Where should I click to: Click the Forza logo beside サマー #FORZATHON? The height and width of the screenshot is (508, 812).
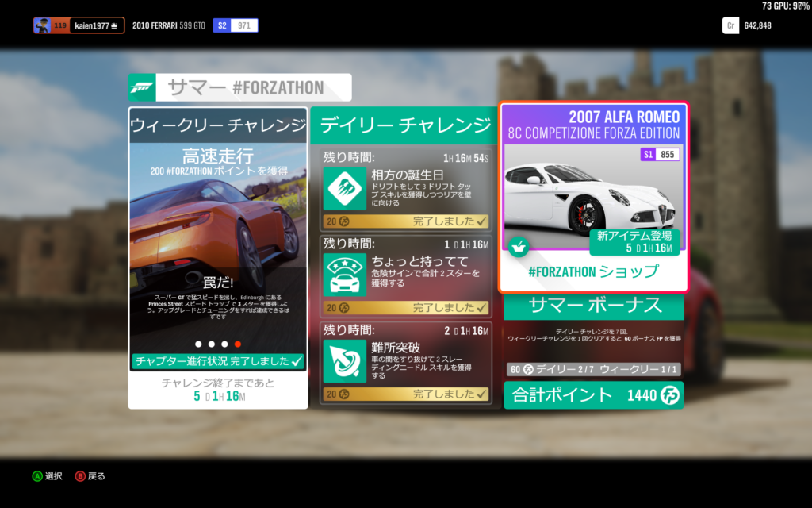[x=143, y=87]
